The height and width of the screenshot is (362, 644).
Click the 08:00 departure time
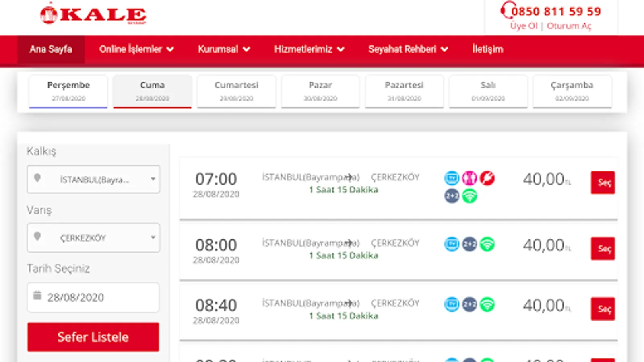coord(216,245)
